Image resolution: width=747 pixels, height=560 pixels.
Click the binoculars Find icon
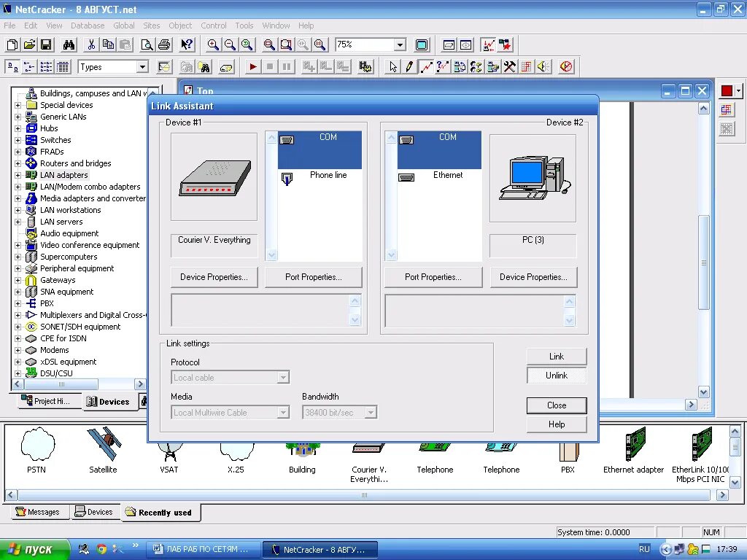point(69,44)
